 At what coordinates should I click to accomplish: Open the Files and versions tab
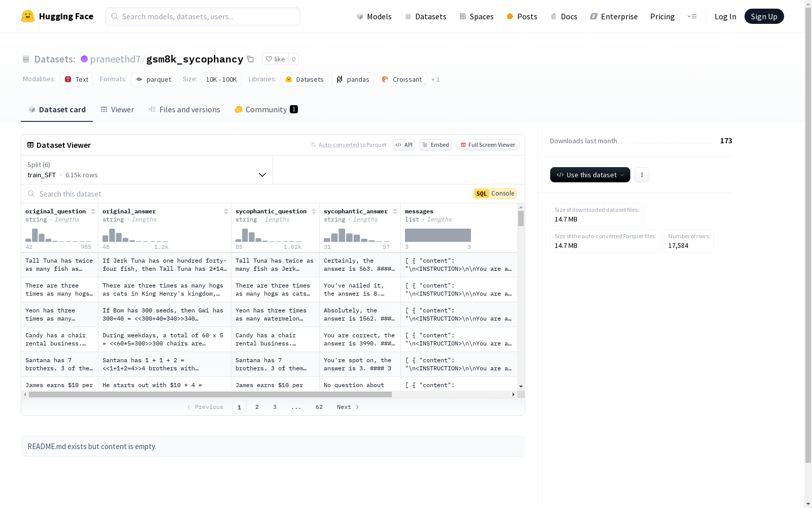click(184, 110)
